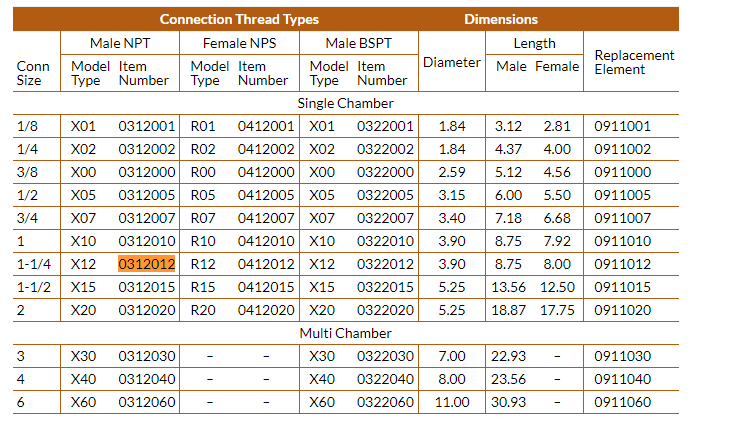The image size is (743, 441).
Task: Click the Single Chamber section label
Action: coord(345,103)
